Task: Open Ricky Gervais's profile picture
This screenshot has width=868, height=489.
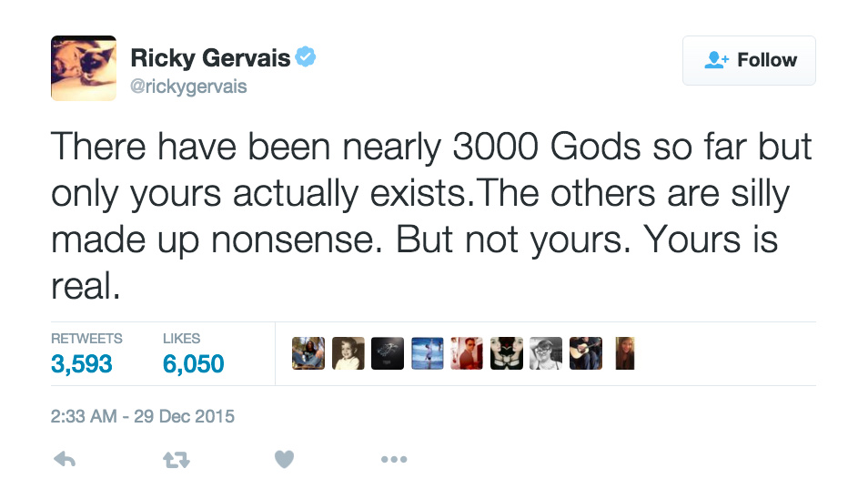Action: (83, 68)
